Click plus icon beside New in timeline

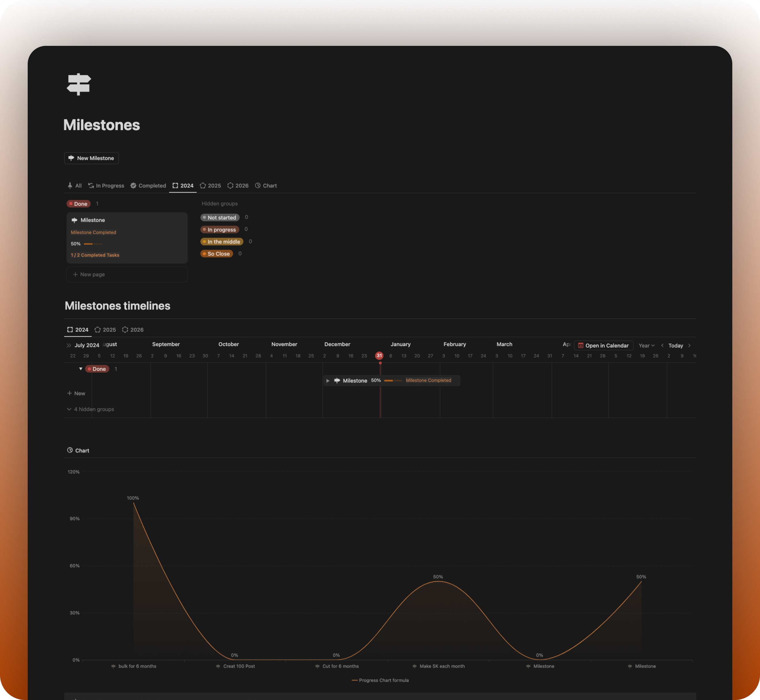tap(69, 393)
